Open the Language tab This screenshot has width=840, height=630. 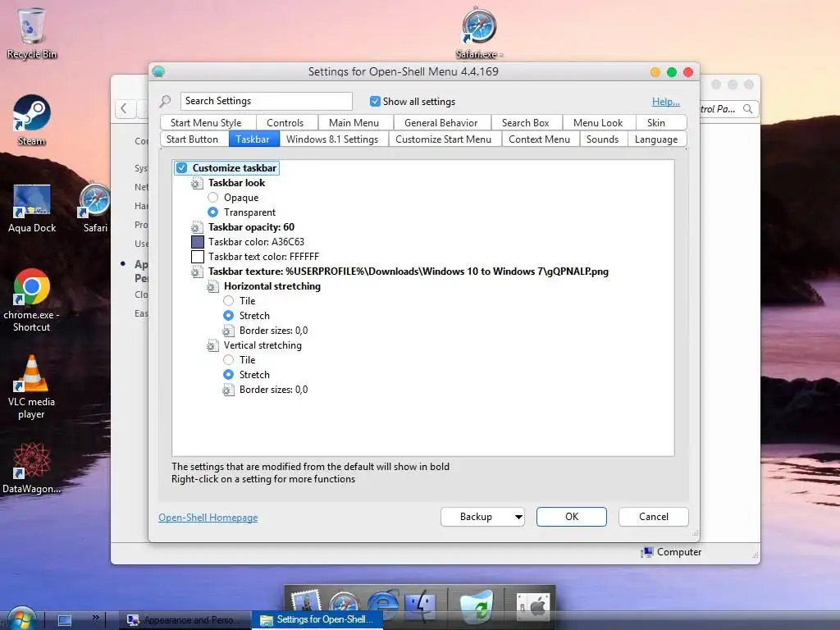656,139
